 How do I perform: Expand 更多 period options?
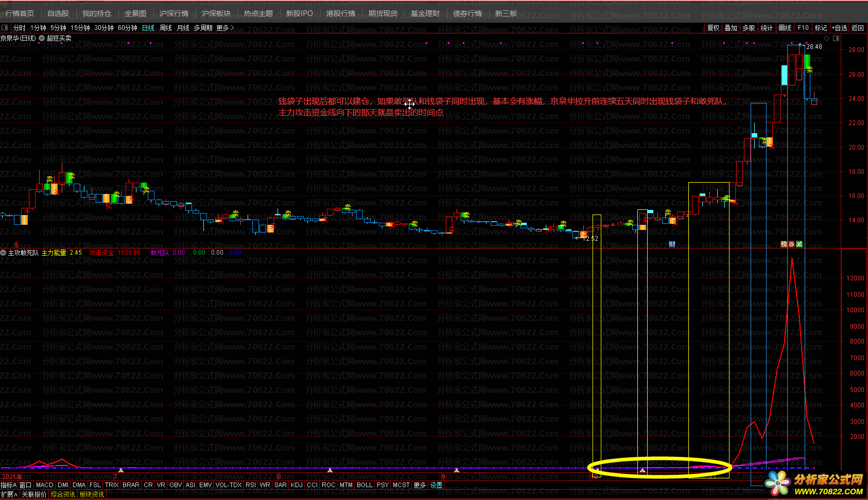225,28
